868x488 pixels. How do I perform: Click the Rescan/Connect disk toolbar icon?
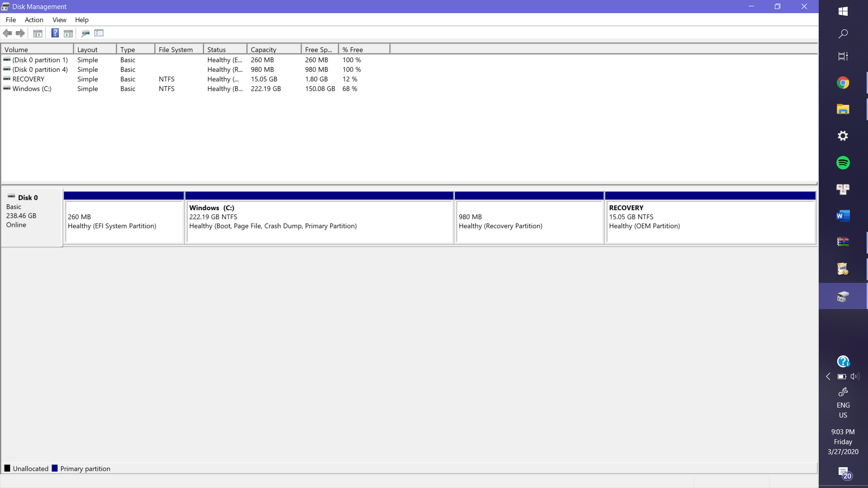click(85, 33)
